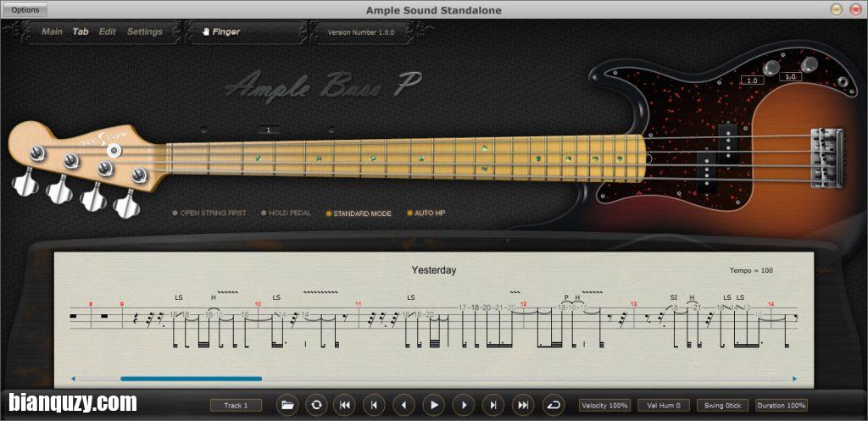Click bar marker 11 in the tab
868x421 pixels.
pyautogui.click(x=359, y=304)
